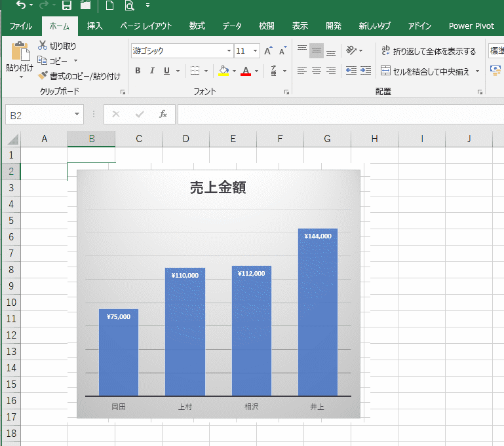Click the Name Box showing B2
504x446 pixels.
click(39, 115)
